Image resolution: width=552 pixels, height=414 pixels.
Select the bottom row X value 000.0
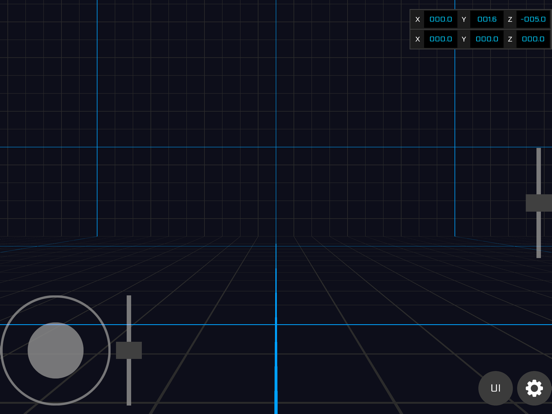click(440, 39)
